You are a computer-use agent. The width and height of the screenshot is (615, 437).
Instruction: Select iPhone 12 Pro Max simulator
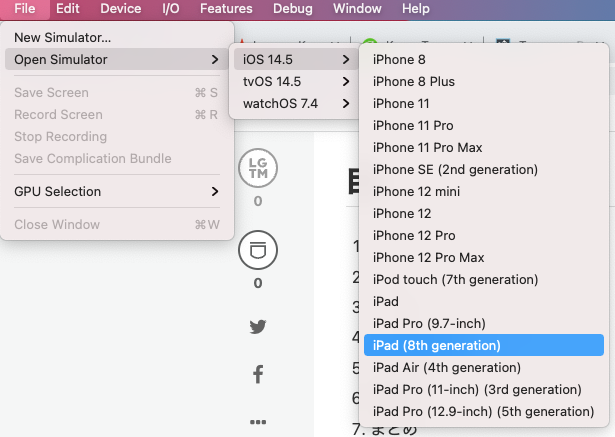coord(484,257)
